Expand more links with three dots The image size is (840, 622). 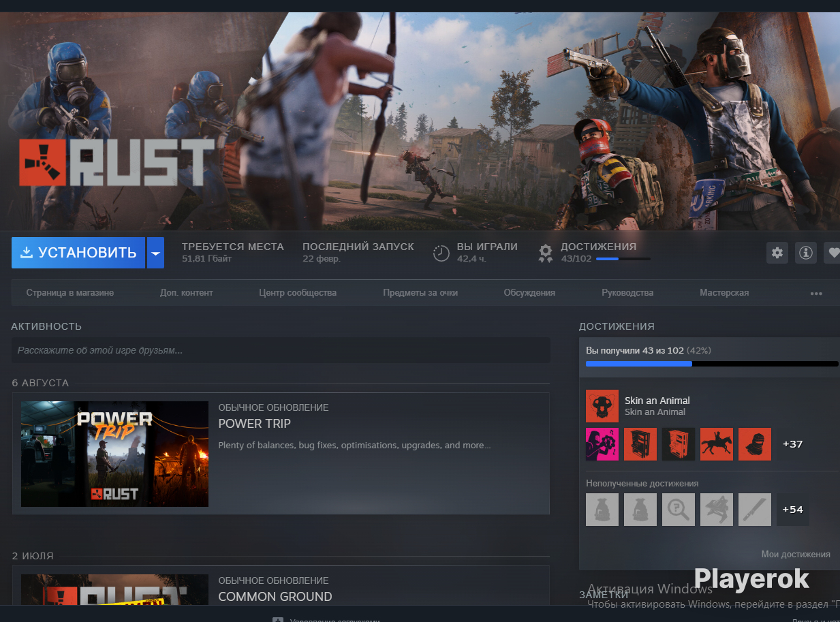[x=816, y=294]
